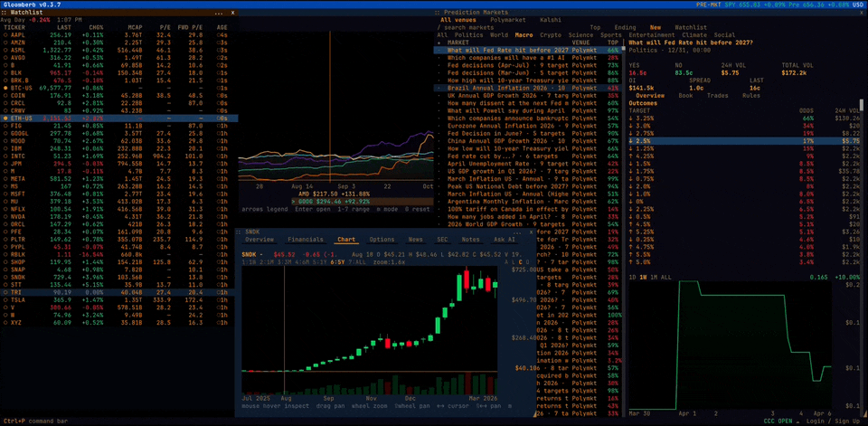Select the Crypto category filter
The image size is (868, 426).
pos(551,35)
